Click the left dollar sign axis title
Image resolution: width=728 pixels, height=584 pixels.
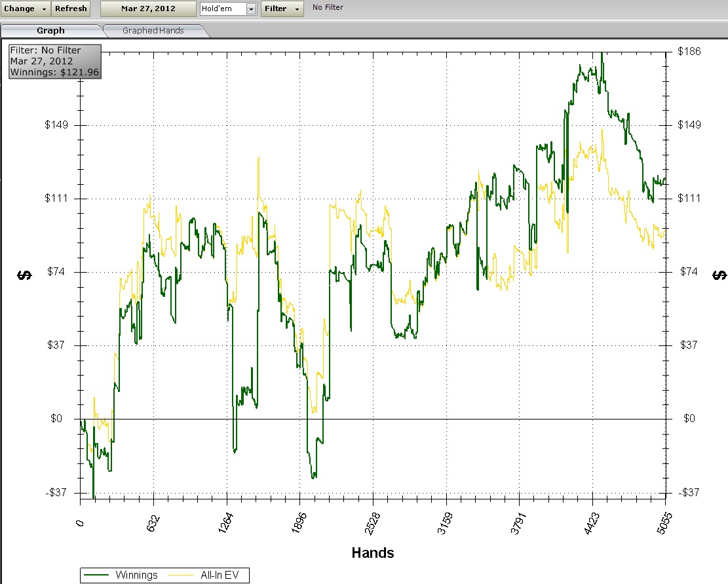click(24, 275)
